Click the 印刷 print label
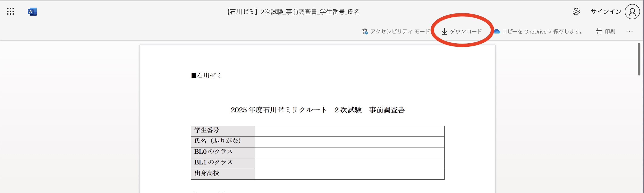644x193 pixels. coord(610,31)
